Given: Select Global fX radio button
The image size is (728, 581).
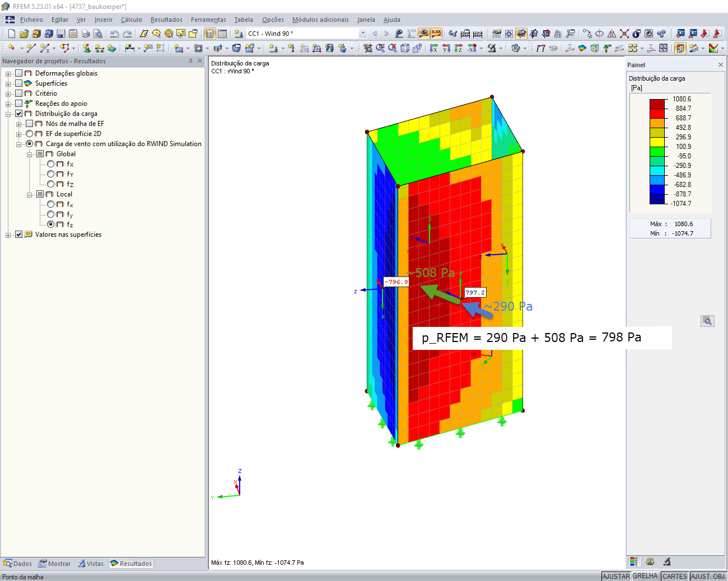Looking at the screenshot, I should click(x=51, y=164).
